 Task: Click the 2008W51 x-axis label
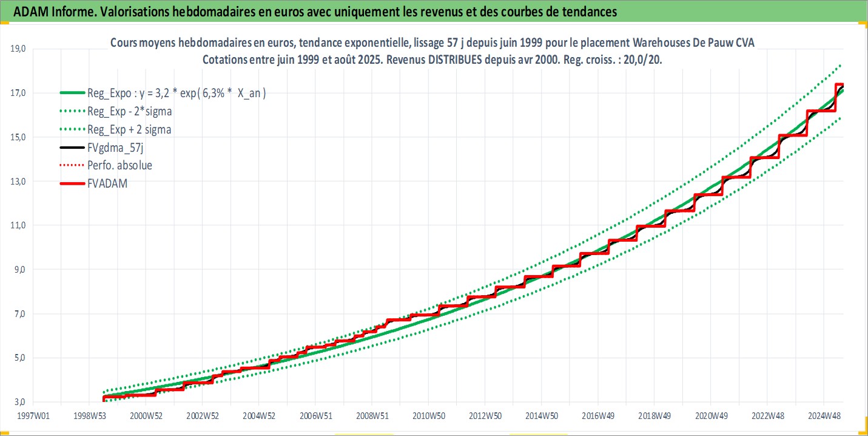click(372, 416)
